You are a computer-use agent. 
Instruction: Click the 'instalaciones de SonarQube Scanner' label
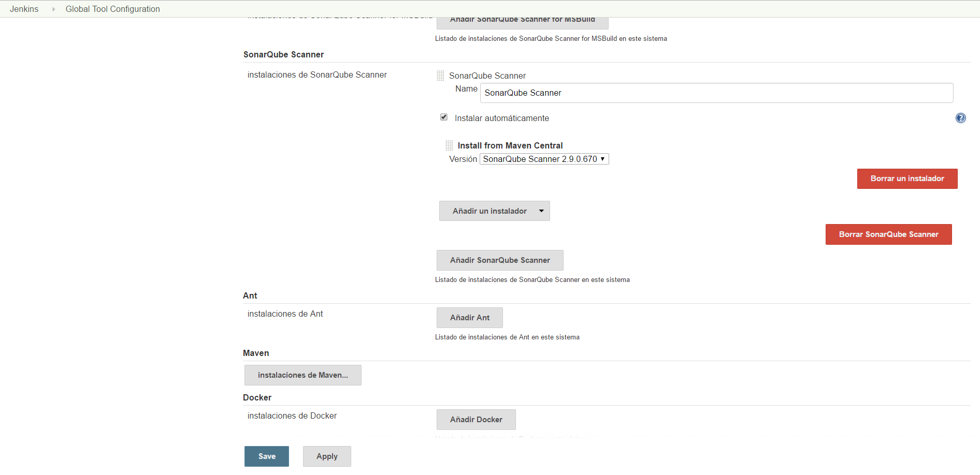[317, 75]
